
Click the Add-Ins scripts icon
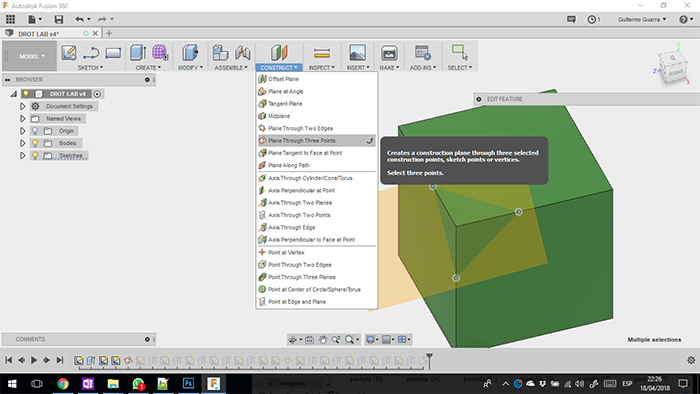(422, 53)
